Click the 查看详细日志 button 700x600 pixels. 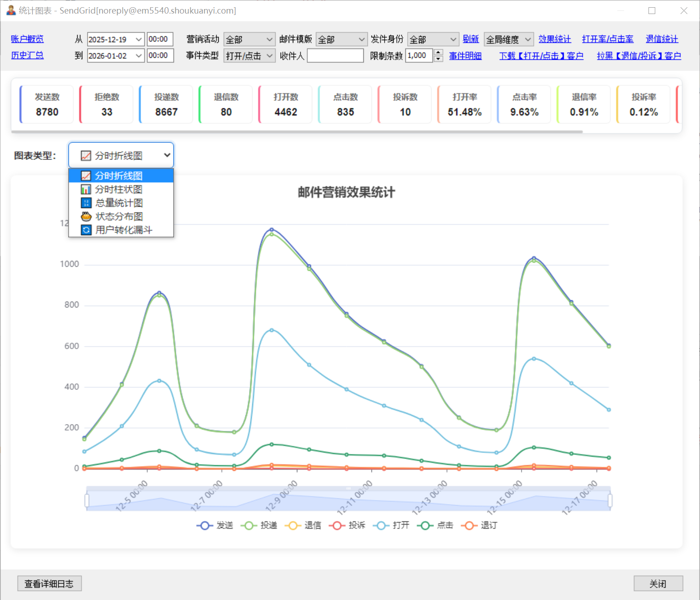pyautogui.click(x=49, y=584)
